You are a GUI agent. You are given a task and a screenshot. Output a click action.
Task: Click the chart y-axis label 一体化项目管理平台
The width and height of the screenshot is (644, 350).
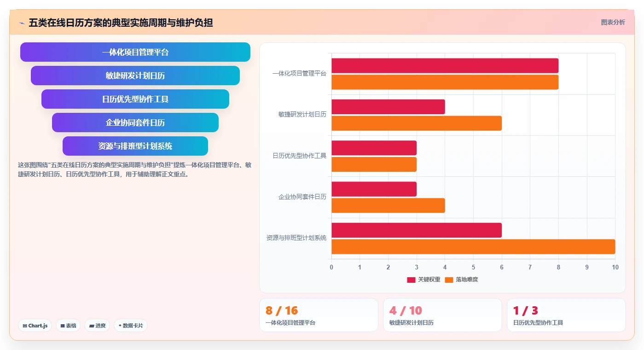point(299,73)
